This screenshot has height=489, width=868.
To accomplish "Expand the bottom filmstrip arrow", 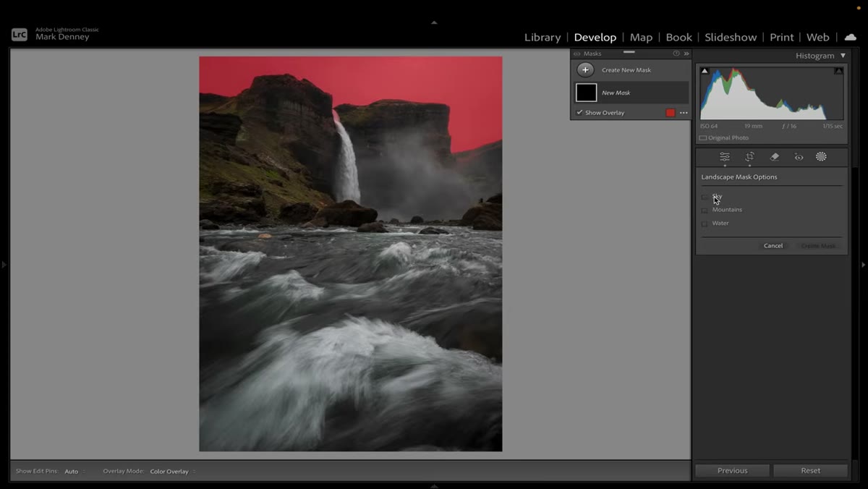I will [x=434, y=486].
